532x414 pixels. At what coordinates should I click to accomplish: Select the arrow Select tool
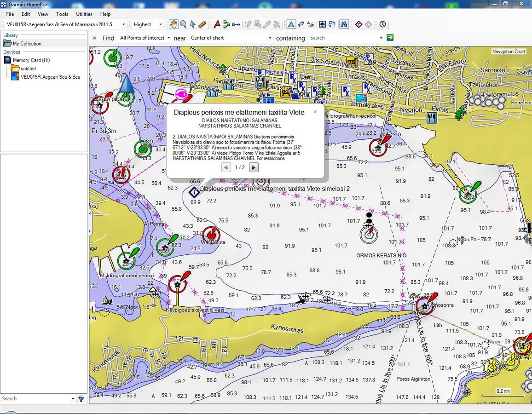(x=193, y=24)
